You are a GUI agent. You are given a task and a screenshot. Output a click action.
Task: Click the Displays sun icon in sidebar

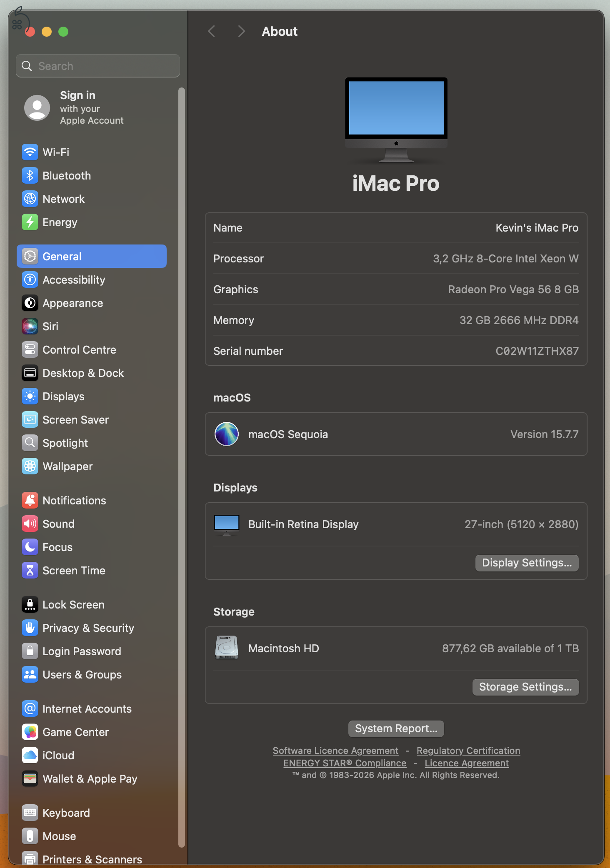pyautogui.click(x=30, y=397)
